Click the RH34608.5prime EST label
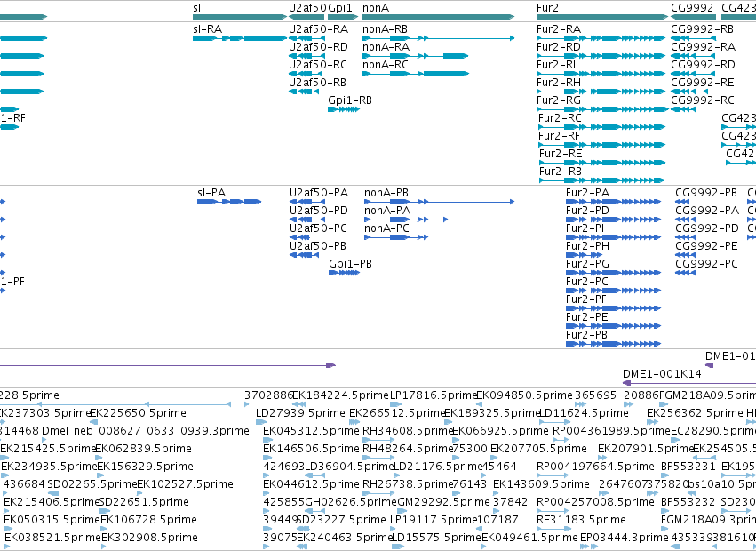This screenshot has width=756, height=551. (x=408, y=431)
